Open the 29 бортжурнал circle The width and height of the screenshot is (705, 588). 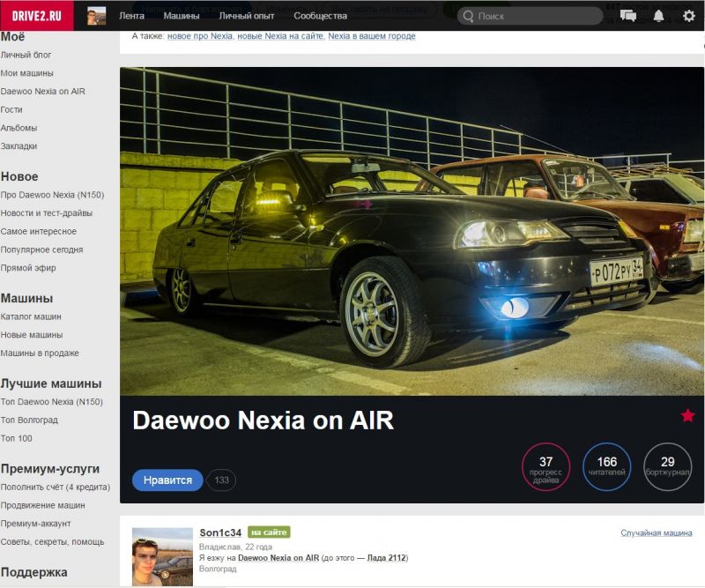coord(668,466)
